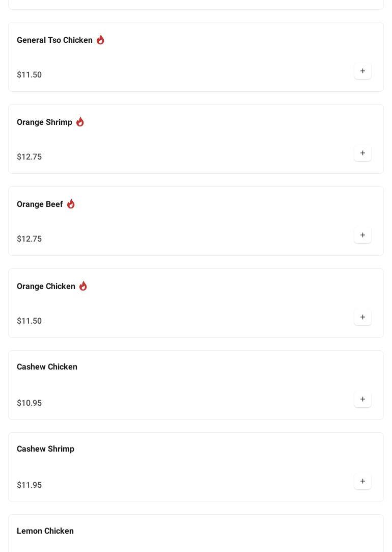The height and width of the screenshot is (552, 392).
Task: Open Cashew Chicken menu item
Action: point(47,367)
